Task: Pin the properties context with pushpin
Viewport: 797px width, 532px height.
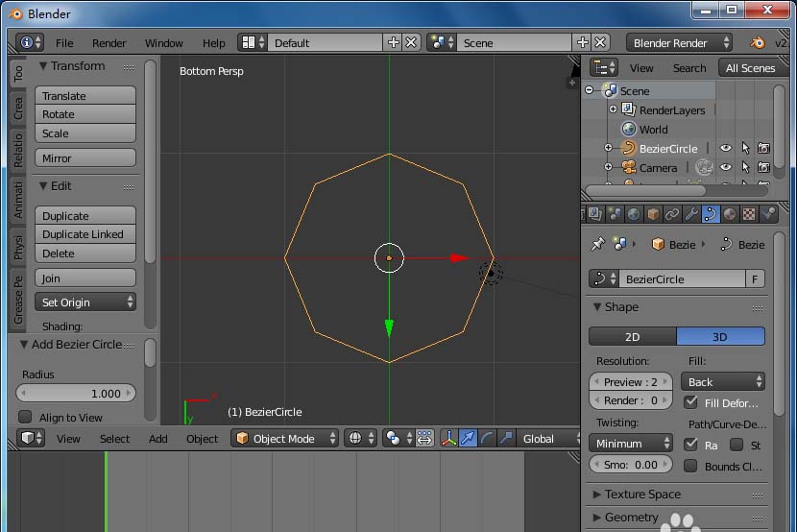Action: point(597,245)
